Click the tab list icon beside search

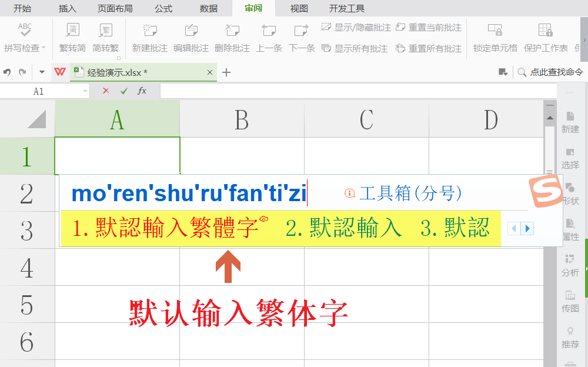(503, 72)
